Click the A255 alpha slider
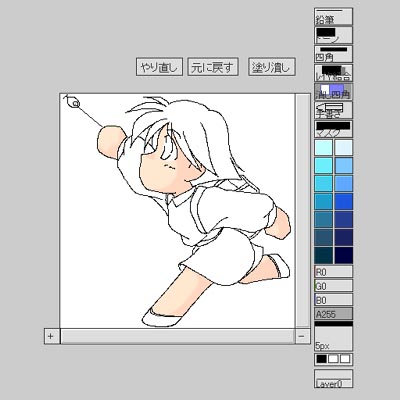The width and height of the screenshot is (400, 400). [x=333, y=314]
